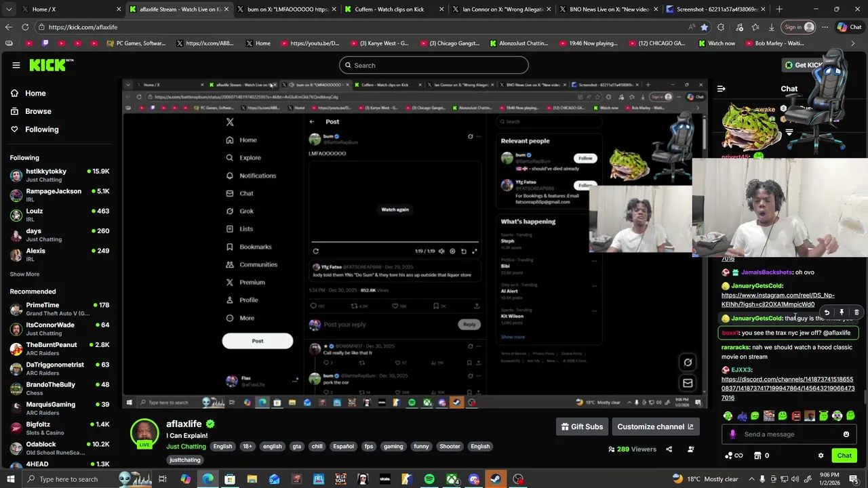The height and width of the screenshot is (488, 868).
Task: Open the Home link in sidebar
Action: click(28, 94)
